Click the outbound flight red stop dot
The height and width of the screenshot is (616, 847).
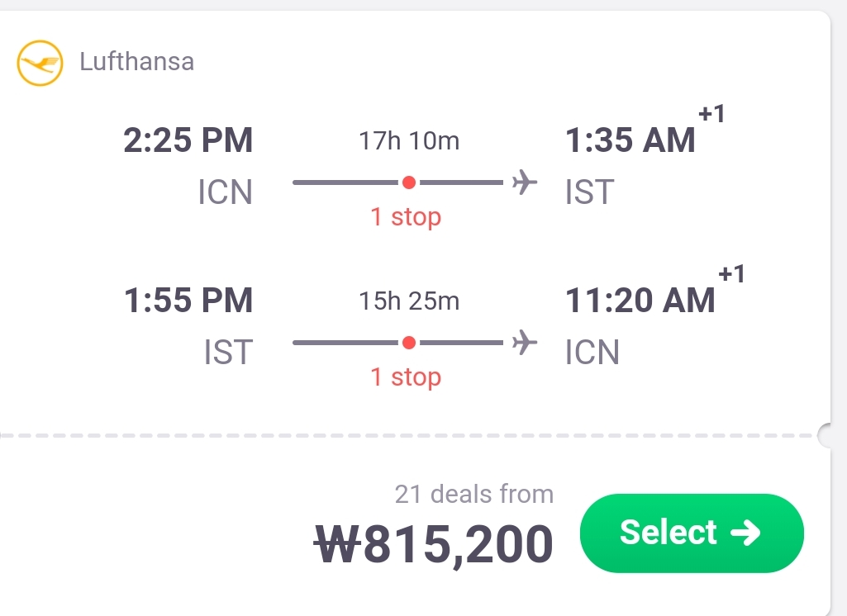[408, 182]
